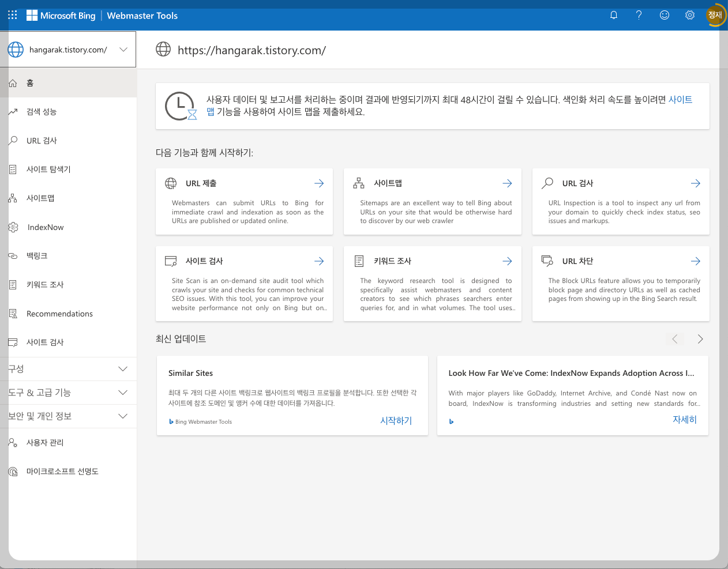Open the URL 차단 card arrow
This screenshot has width=728, height=569.
pos(696,261)
